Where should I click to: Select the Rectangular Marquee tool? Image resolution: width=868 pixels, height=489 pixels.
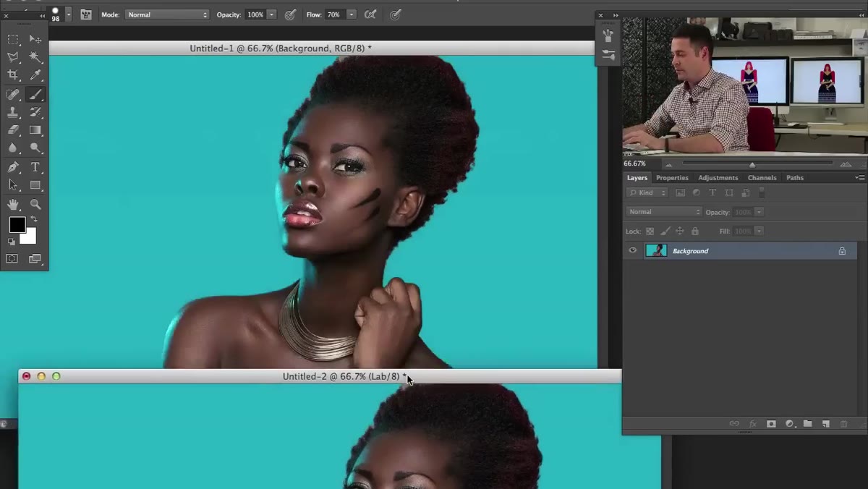(x=13, y=39)
